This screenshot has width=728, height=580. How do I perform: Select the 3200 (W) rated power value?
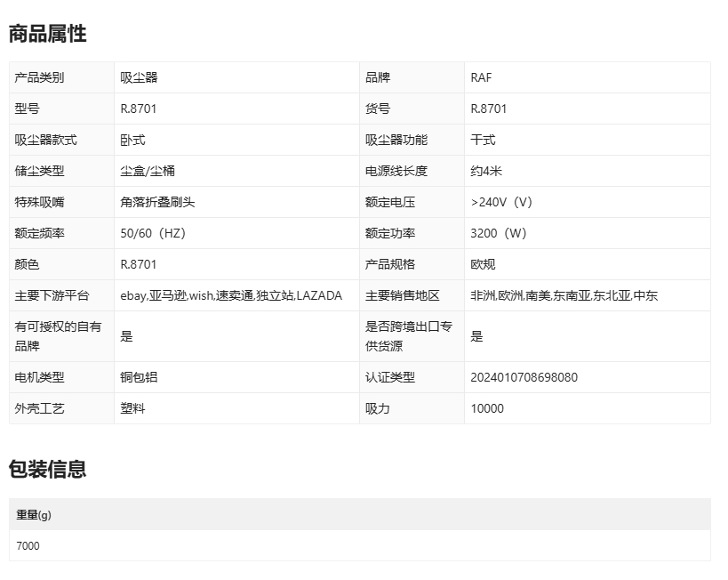(x=499, y=233)
